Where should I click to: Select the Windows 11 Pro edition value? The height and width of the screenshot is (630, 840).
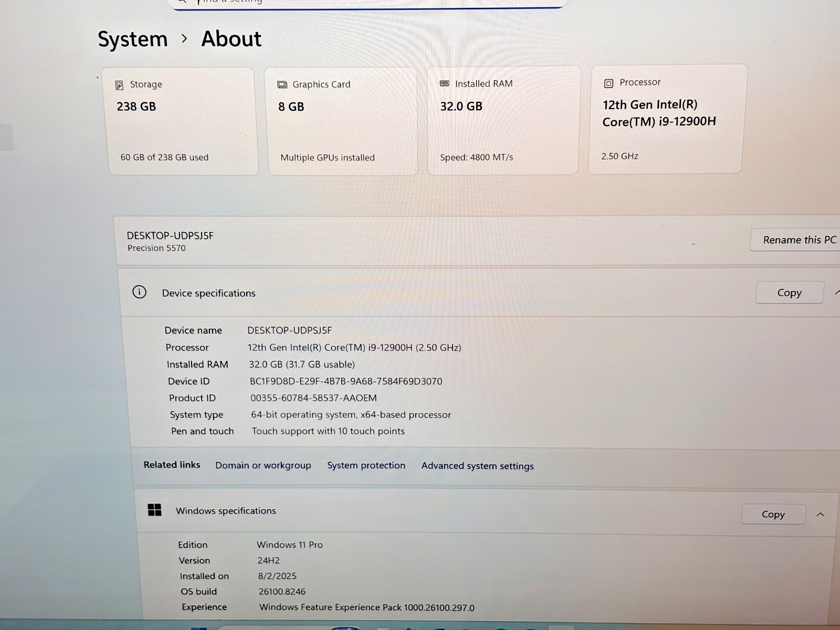pyautogui.click(x=290, y=544)
